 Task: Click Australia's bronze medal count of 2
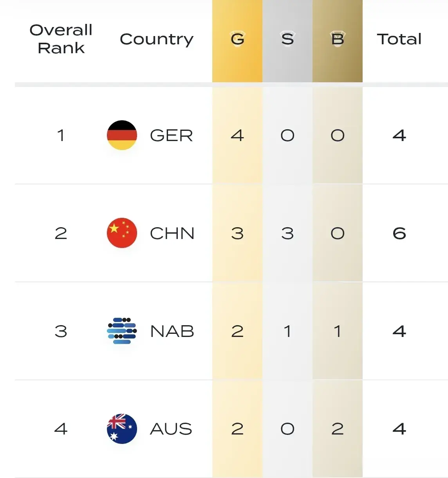coord(338,429)
